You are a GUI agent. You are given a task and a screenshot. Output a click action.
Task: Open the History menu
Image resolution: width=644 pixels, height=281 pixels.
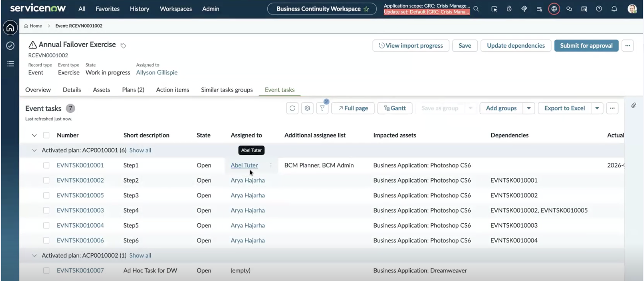pyautogui.click(x=140, y=9)
